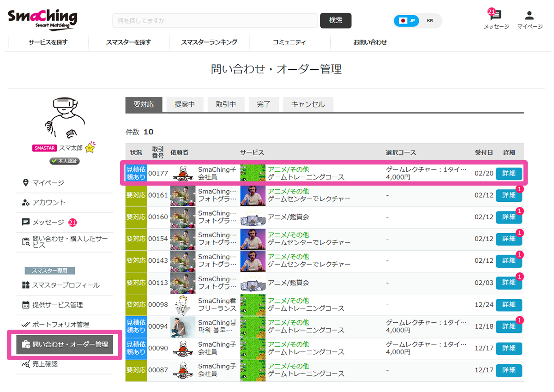Image resolution: width=554 pixels, height=392 pixels.
Task: Click the SmaChing logo to go home
Action: [42, 19]
